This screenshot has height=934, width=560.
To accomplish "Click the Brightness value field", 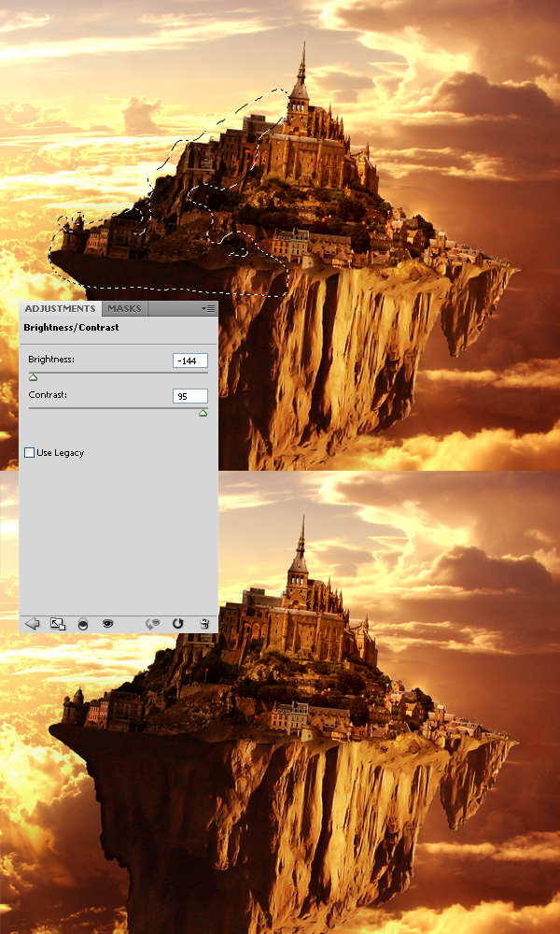I will (x=189, y=361).
